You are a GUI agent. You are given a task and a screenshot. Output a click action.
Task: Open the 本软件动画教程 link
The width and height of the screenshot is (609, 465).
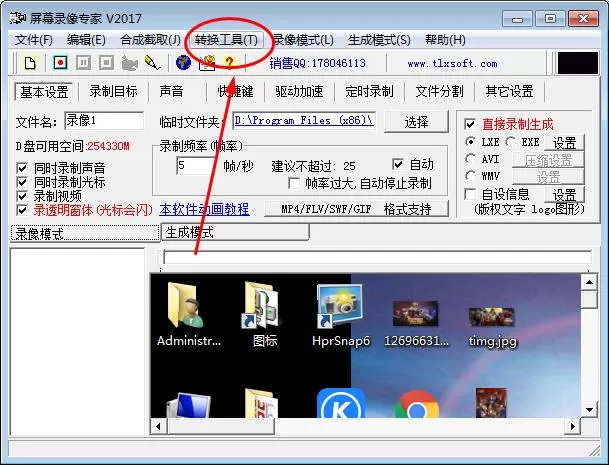tap(204, 209)
